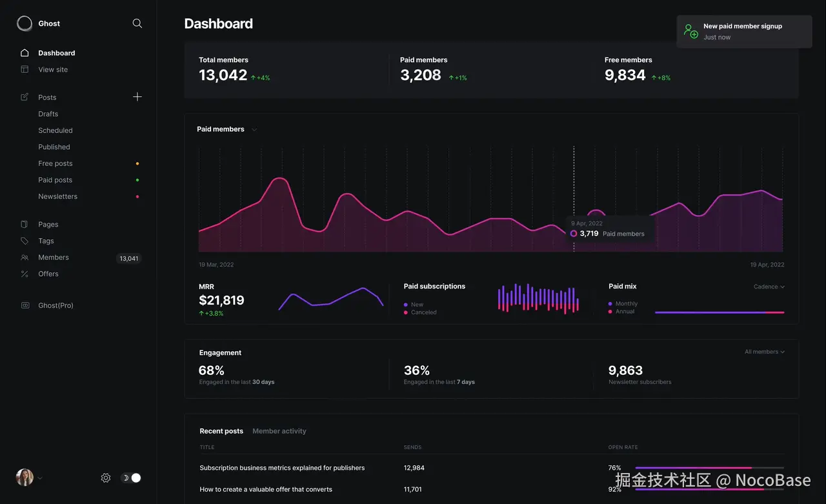The height and width of the screenshot is (504, 826).
Task: Click the user avatar photo
Action: point(25,478)
